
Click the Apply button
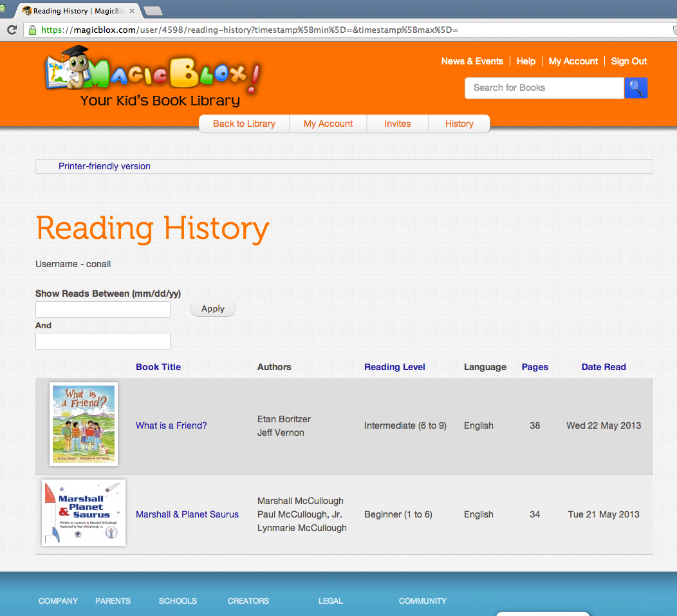click(212, 308)
